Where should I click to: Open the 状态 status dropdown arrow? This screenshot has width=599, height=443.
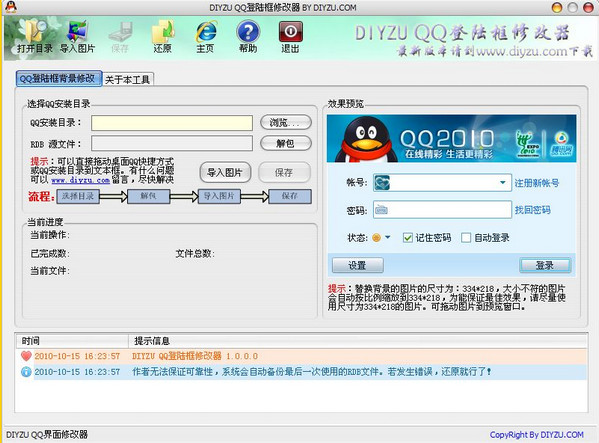point(387,237)
